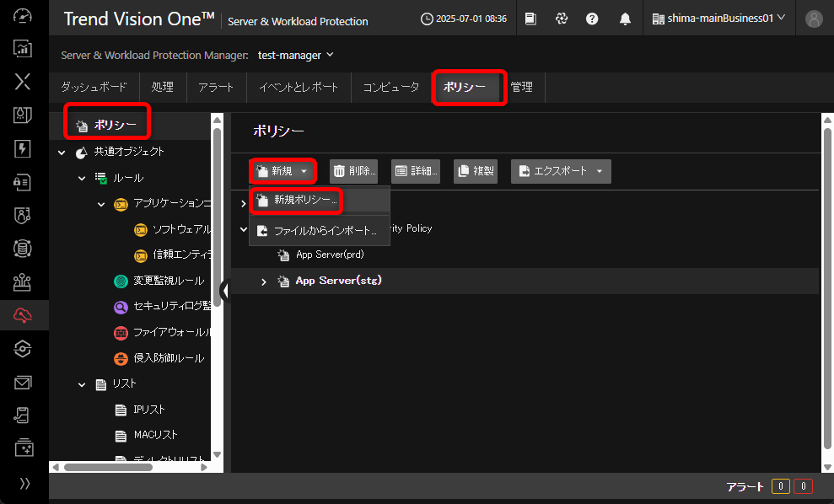834x504 pixels.
Task: Open the エクスポート dropdown arrow
Action: 600,171
